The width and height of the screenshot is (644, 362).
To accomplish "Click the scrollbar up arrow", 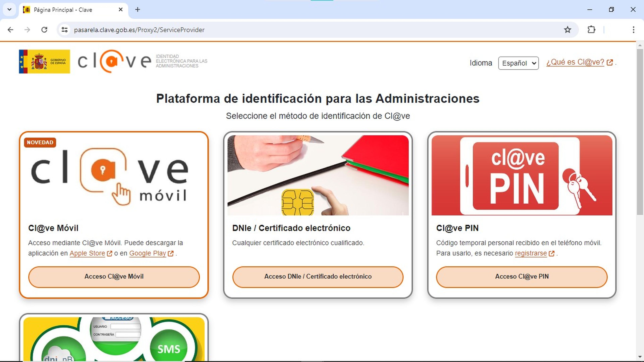I will tap(640, 45).
